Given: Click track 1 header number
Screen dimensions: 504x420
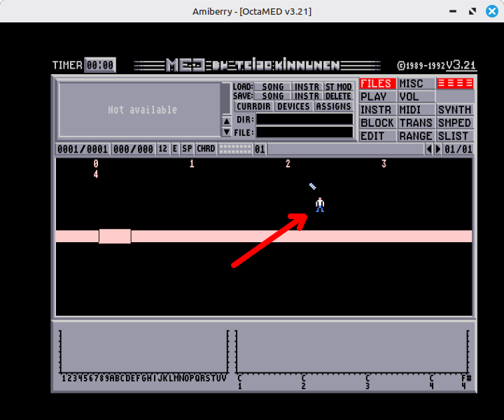Looking at the screenshot, I should tap(192, 164).
